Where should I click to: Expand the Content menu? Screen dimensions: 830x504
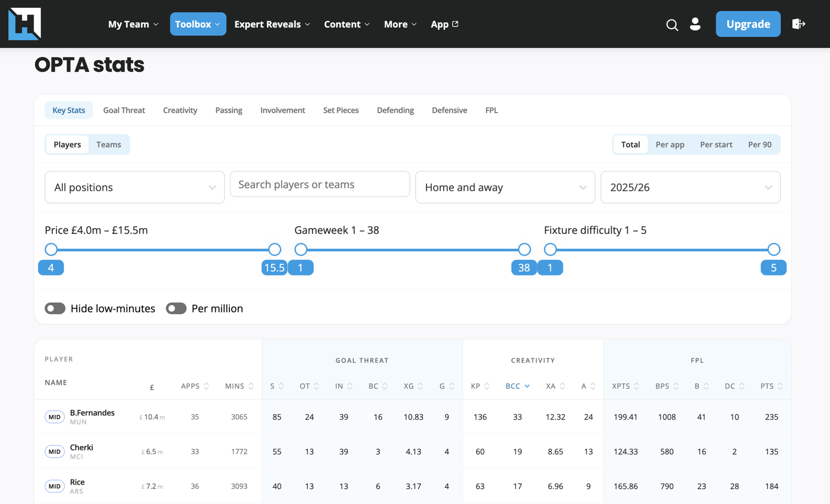pos(347,24)
